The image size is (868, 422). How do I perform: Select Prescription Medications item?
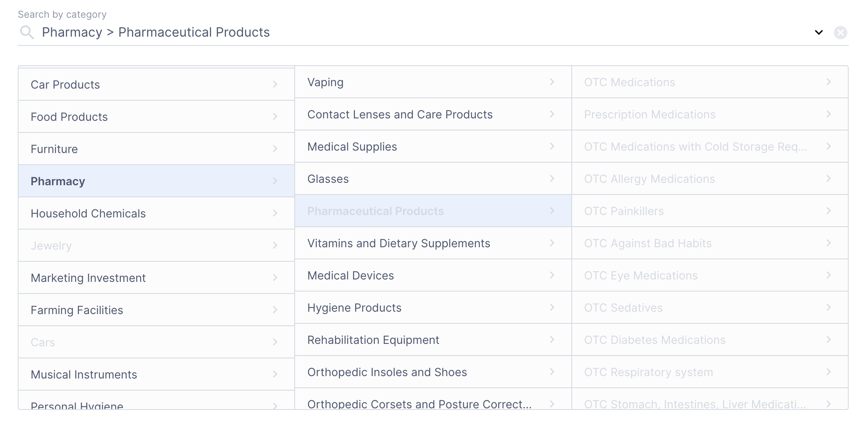[x=710, y=114]
